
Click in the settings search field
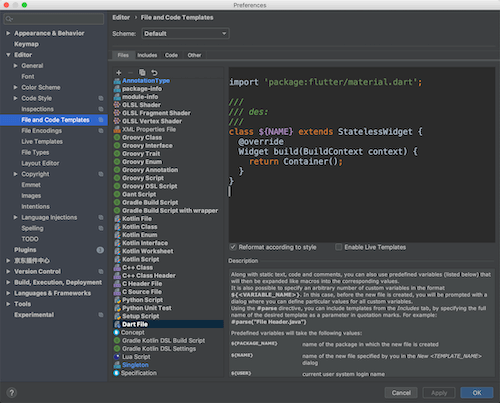pyautogui.click(x=54, y=19)
